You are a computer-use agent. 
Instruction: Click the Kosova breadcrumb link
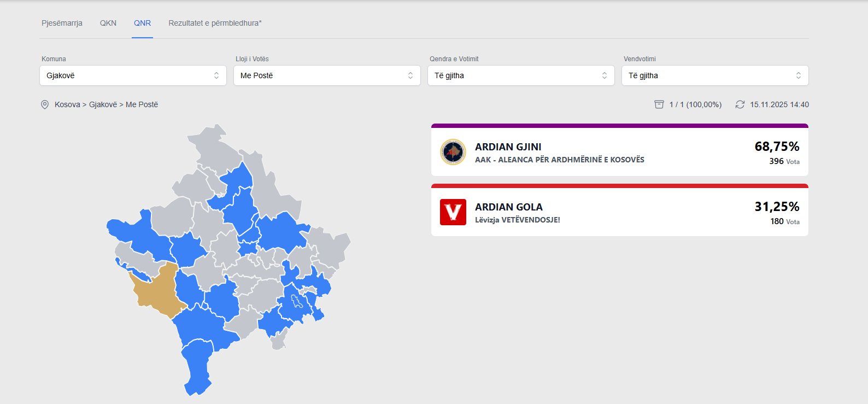pos(67,104)
